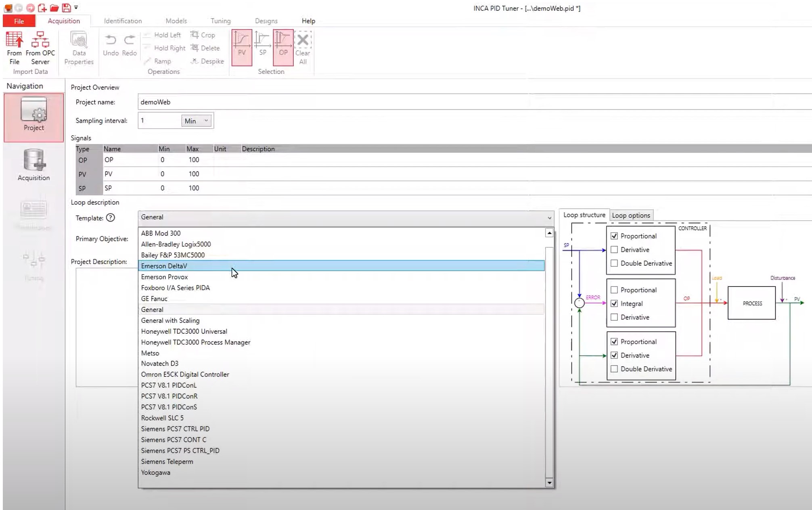812x510 pixels.
Task: Choose Yokogawa in the template list
Action: click(x=155, y=472)
